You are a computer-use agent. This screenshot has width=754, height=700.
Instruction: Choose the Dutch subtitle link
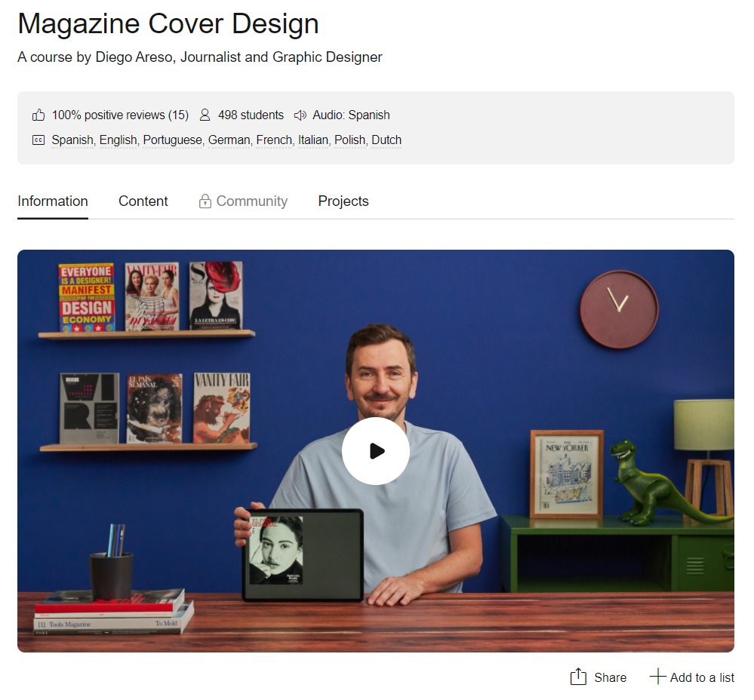(x=386, y=140)
